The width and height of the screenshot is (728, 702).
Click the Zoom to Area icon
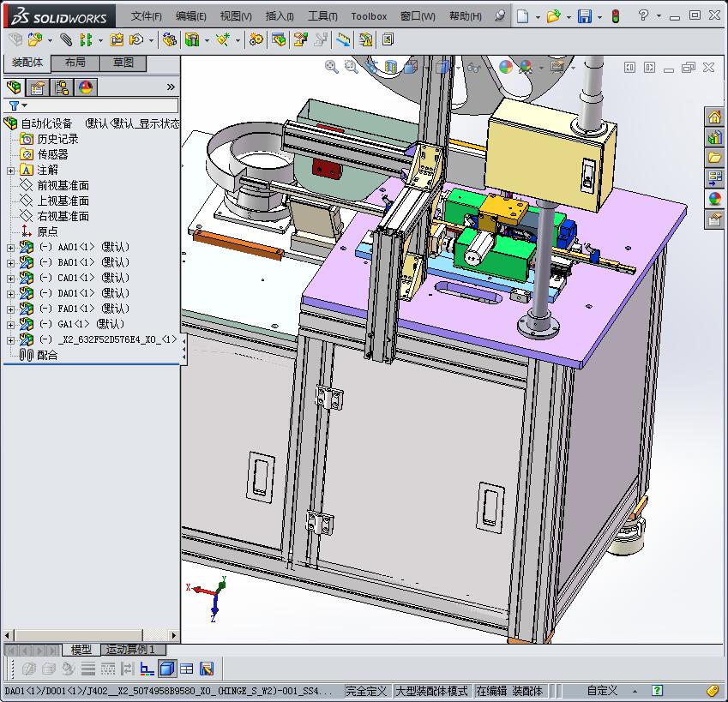(352, 67)
